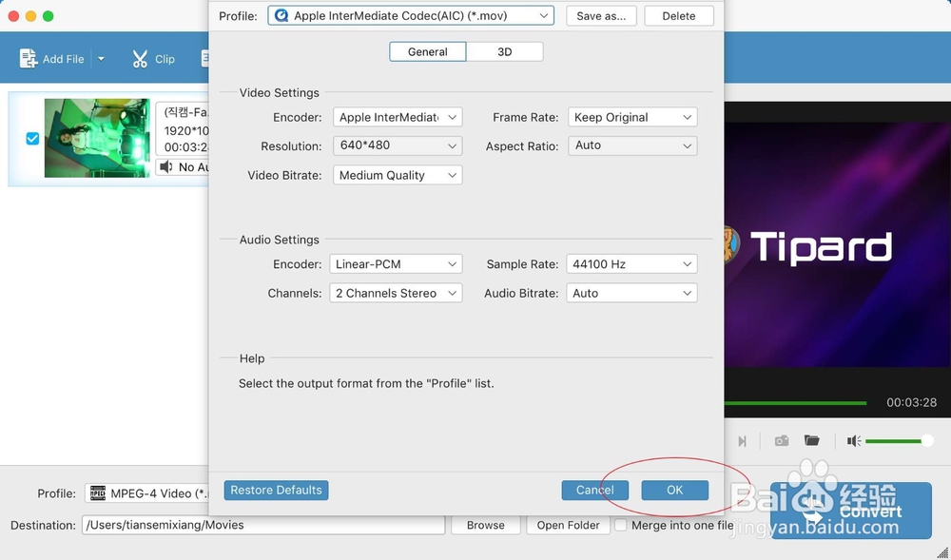Click the Delete profile button
951x560 pixels.
[679, 16]
